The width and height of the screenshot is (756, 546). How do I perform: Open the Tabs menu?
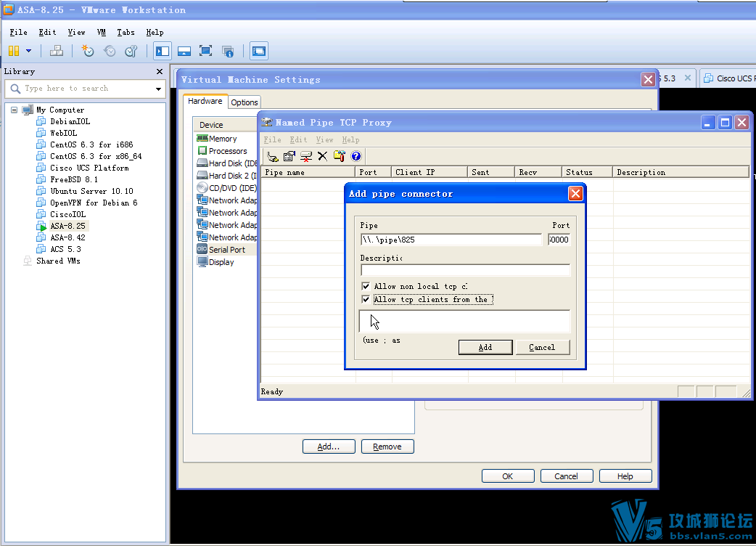[126, 33]
